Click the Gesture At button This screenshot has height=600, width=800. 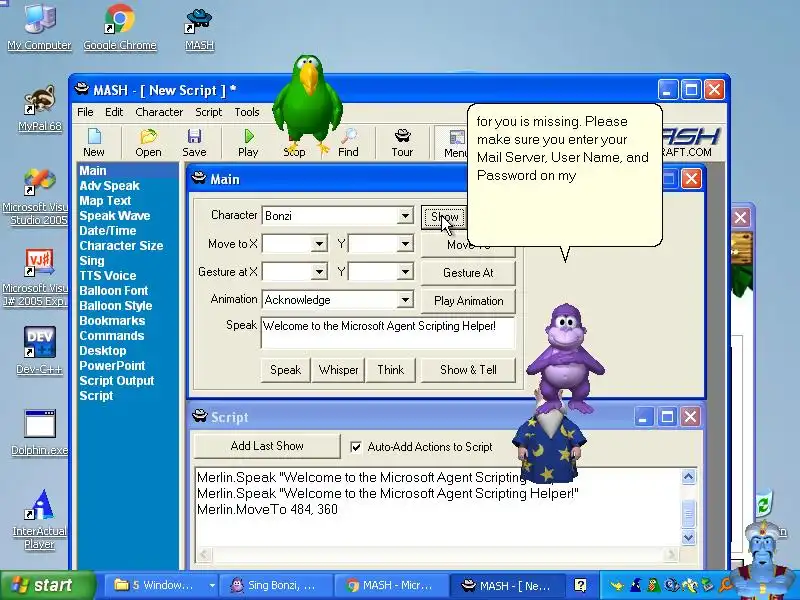pyautogui.click(x=468, y=273)
